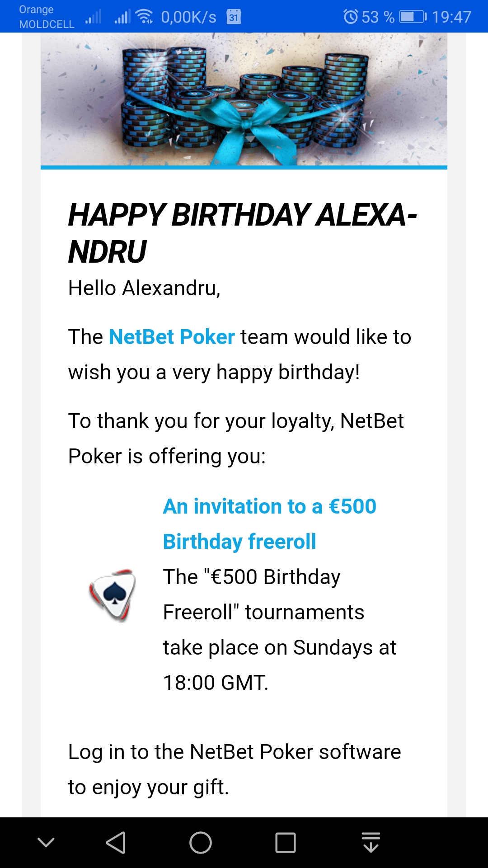Screen dimensions: 488x868
Task: Open the €500 Birthday freeroll invitation link
Action: click(270, 524)
